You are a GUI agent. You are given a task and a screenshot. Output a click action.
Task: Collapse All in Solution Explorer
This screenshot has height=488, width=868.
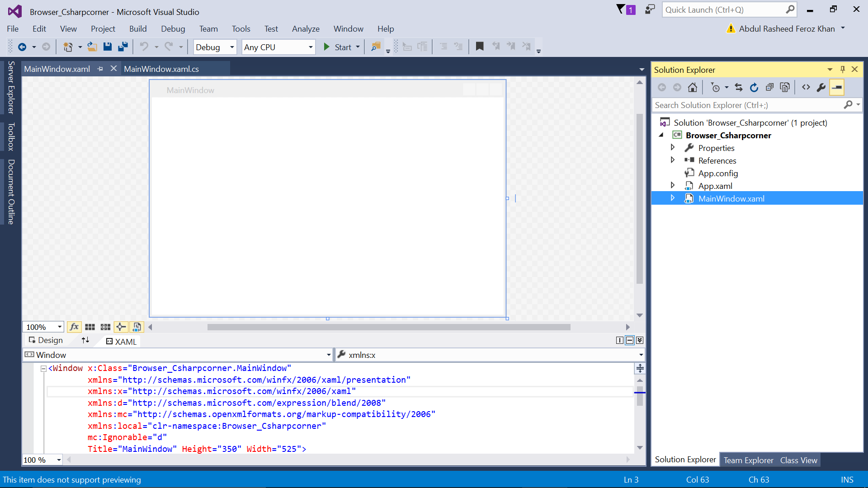coord(769,87)
